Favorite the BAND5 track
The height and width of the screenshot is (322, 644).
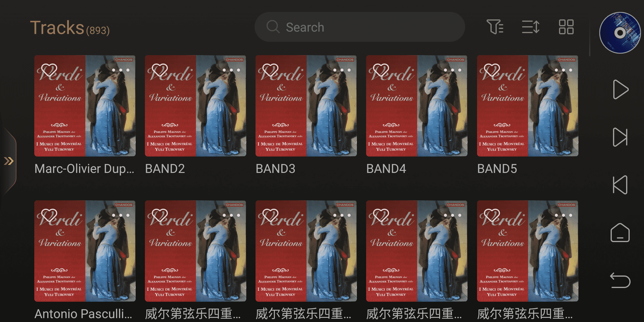492,70
